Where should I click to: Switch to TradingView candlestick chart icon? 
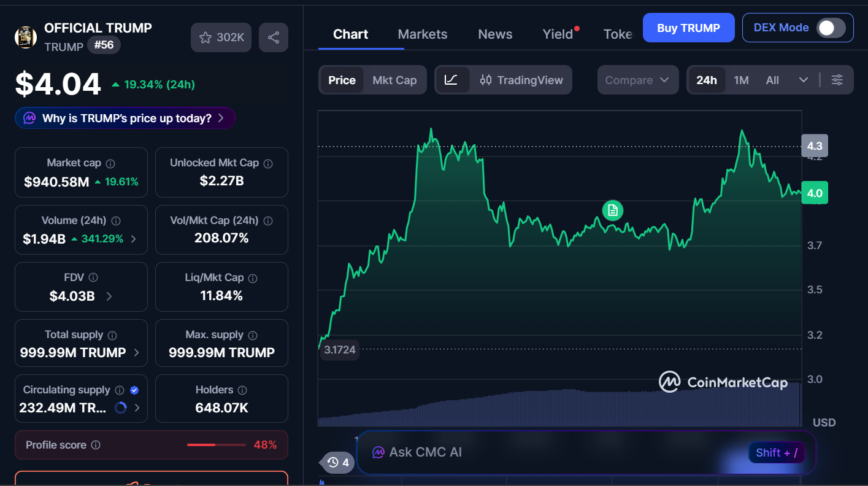pyautogui.click(x=486, y=80)
